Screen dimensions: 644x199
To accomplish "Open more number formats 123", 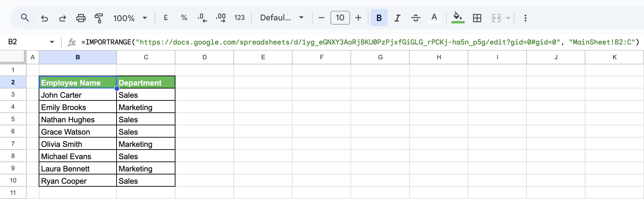I will point(239,18).
